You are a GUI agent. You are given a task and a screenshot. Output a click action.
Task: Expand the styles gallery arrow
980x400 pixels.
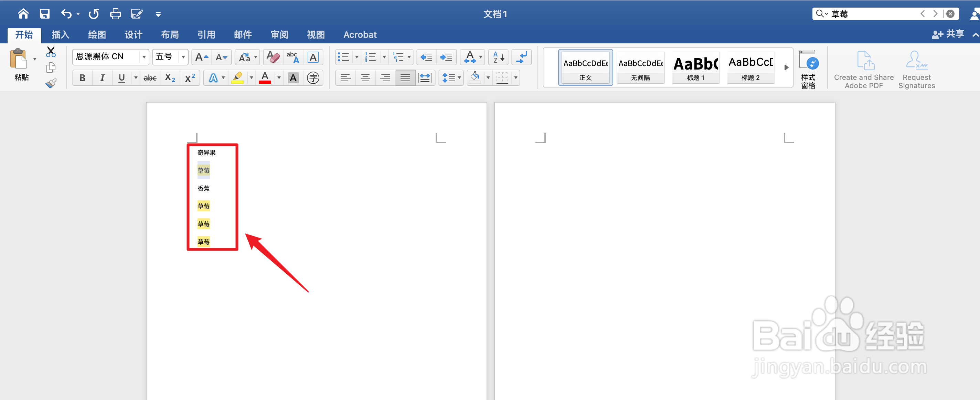coord(786,67)
